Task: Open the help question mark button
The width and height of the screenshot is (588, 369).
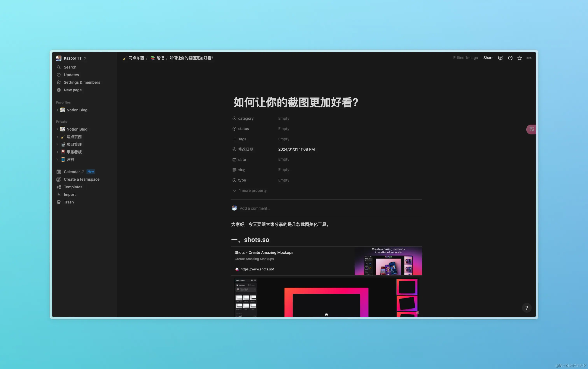Action: pyautogui.click(x=527, y=308)
